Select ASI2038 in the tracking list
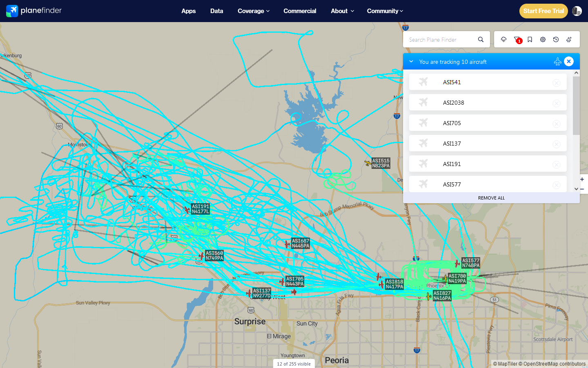Viewport: 588px width, 368px height. [x=488, y=103]
